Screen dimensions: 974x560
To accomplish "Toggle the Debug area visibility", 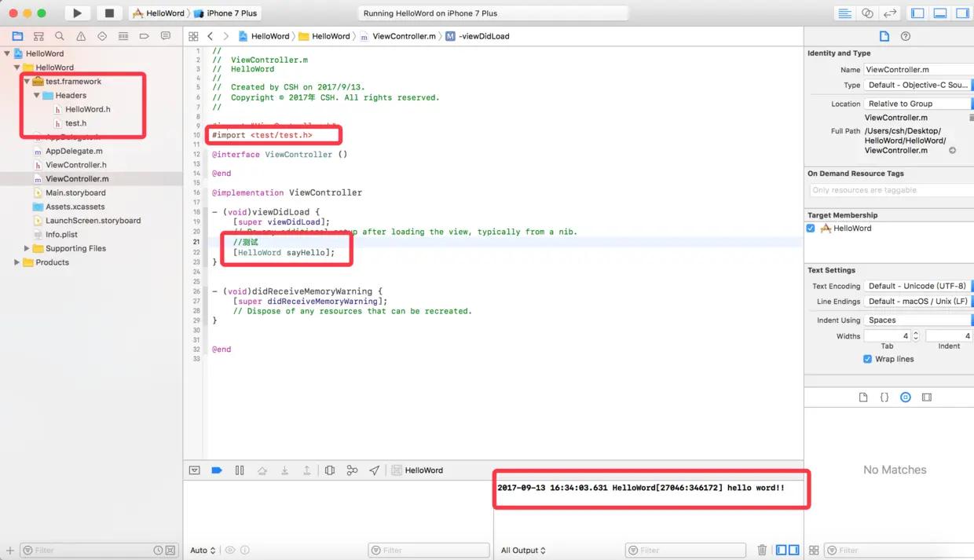I will pos(939,13).
